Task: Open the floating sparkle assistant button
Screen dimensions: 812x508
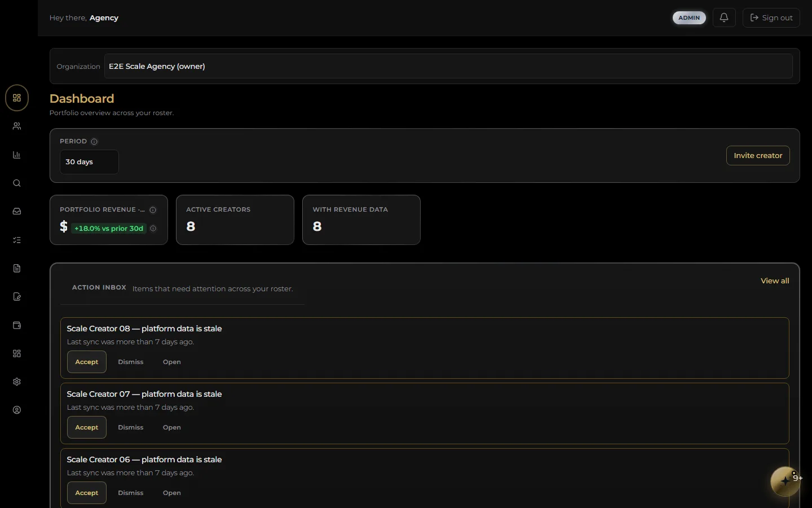Action: [x=785, y=481]
